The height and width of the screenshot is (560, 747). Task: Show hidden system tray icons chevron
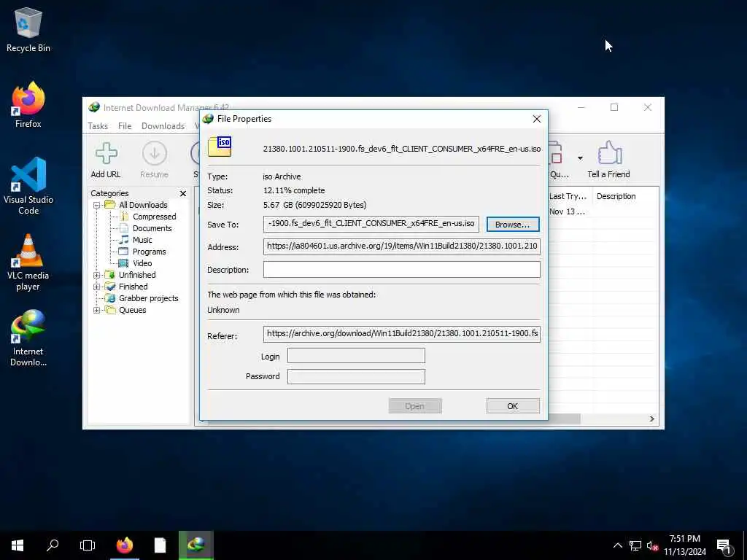click(x=617, y=545)
